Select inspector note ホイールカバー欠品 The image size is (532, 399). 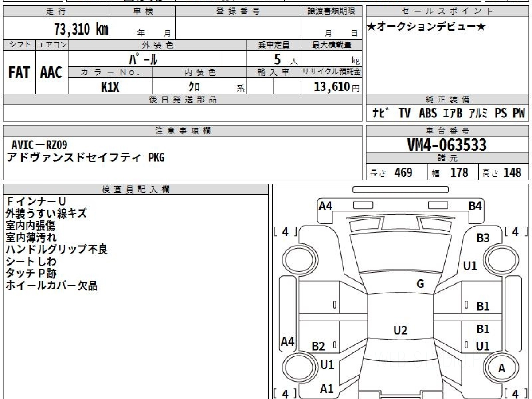[51, 285]
